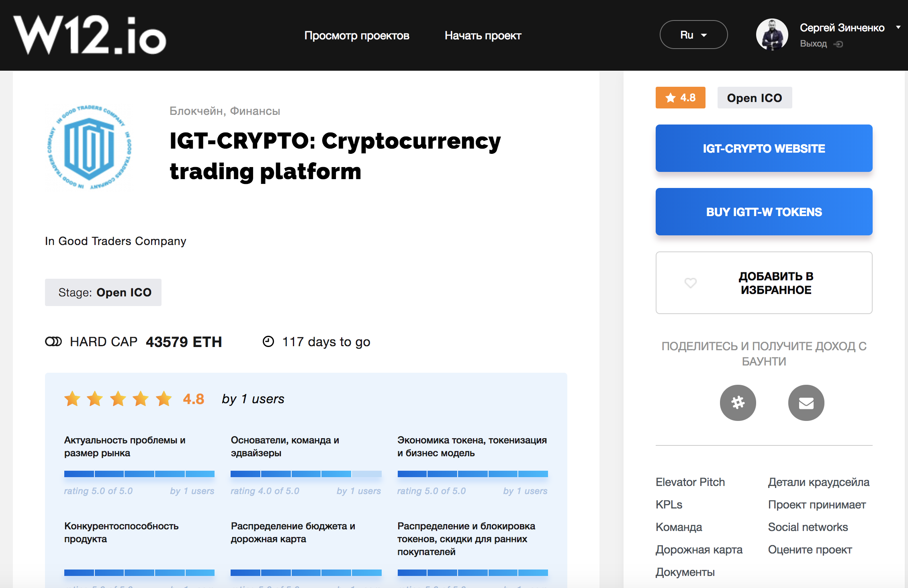Screen dimensions: 908x588
Task: Click the W12.io logo
Action: click(x=90, y=35)
